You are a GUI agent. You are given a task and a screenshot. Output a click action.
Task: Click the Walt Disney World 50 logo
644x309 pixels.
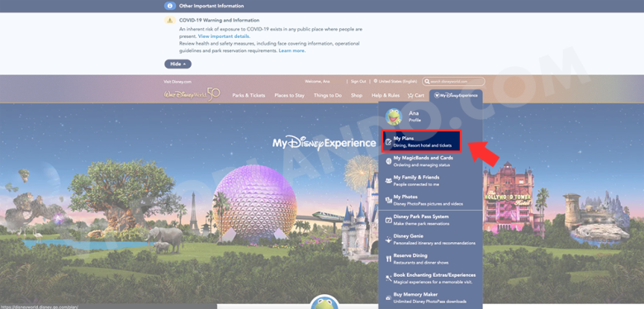coord(192,94)
